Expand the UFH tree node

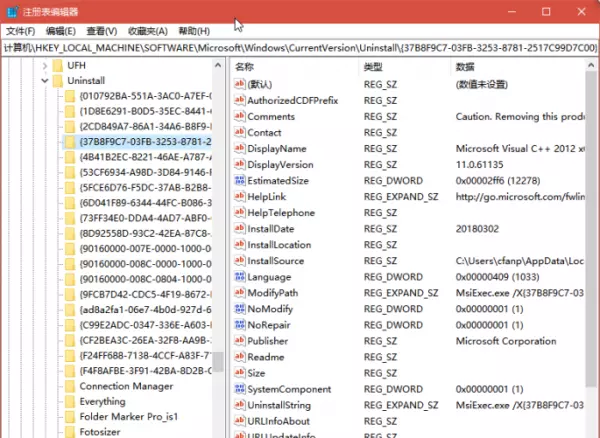45,66
